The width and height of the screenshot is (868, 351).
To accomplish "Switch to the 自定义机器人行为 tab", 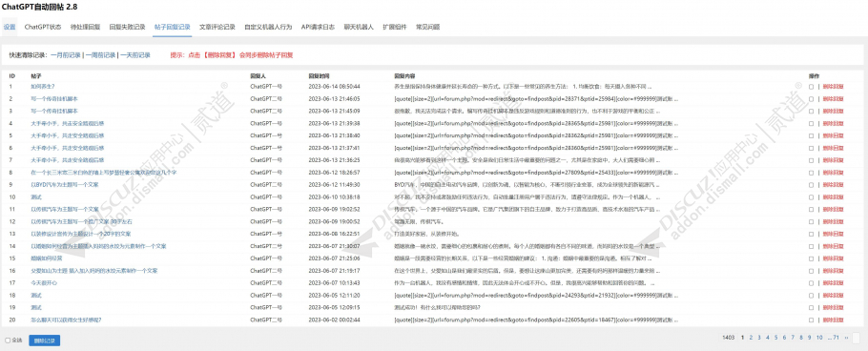I will (x=268, y=27).
